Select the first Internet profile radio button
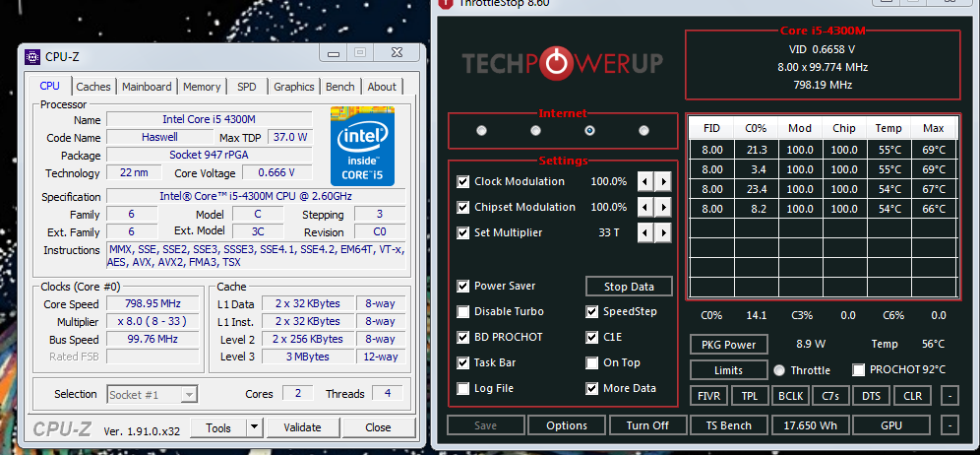 tap(481, 131)
